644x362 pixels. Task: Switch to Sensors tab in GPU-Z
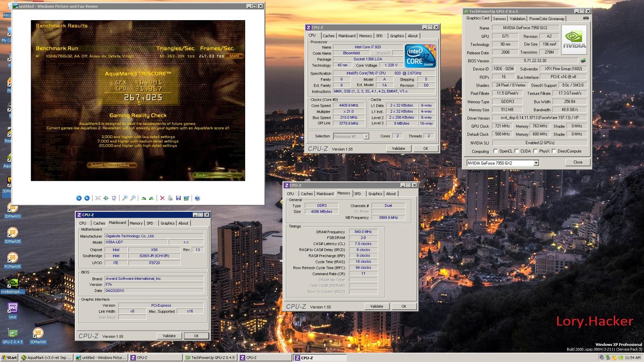pyautogui.click(x=500, y=19)
